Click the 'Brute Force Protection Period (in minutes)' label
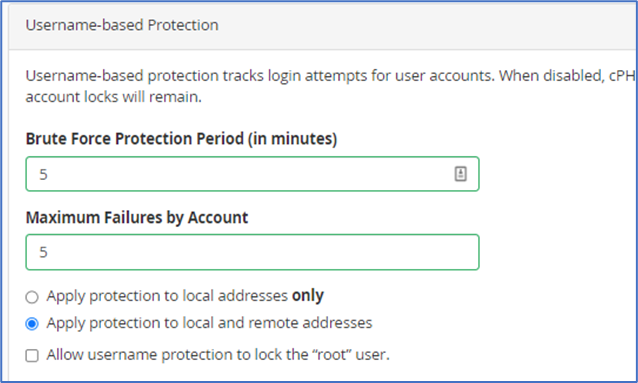This screenshot has width=638, height=383. click(x=181, y=139)
